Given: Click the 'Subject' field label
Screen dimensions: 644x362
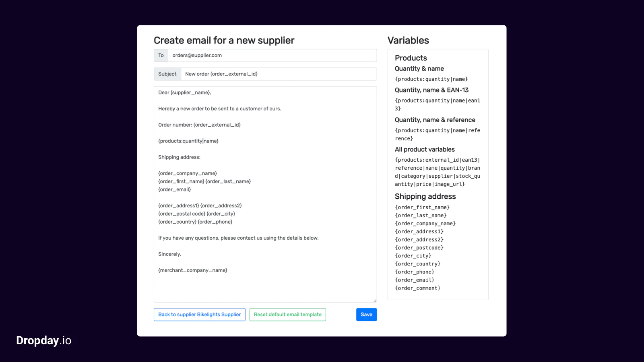Looking at the screenshot, I should tap(167, 74).
